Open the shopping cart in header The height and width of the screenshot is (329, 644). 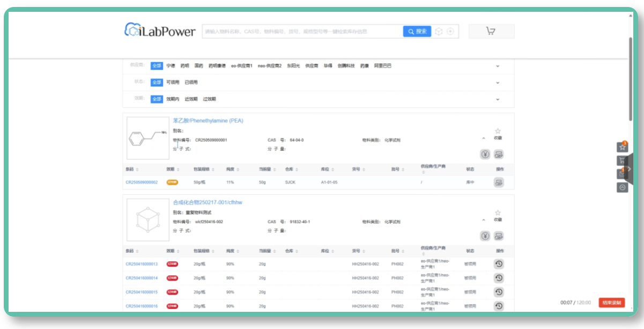491,31
